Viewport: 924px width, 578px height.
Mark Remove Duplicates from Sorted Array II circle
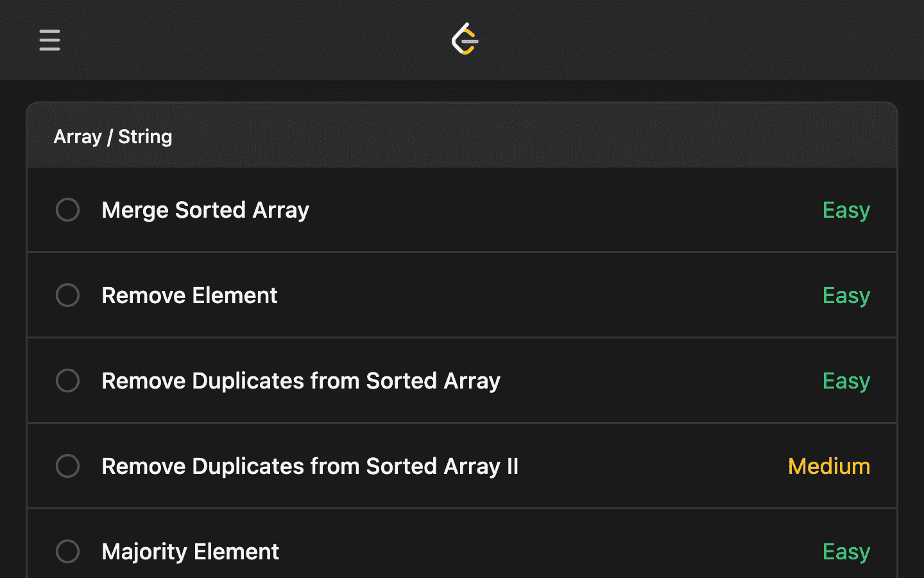click(67, 466)
